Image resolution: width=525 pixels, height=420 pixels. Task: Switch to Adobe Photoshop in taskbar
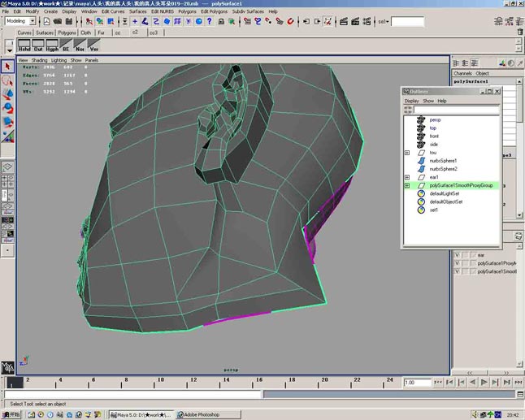tap(209, 414)
